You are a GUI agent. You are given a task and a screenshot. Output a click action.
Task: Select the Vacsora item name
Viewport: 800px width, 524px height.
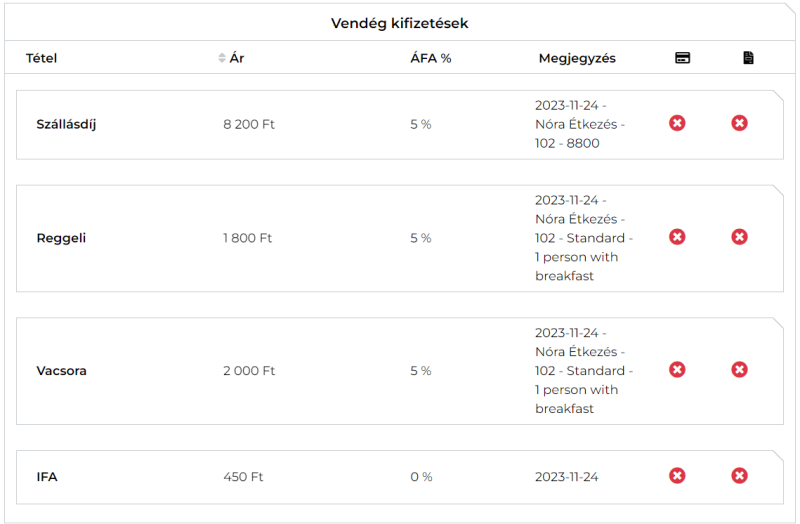61,371
